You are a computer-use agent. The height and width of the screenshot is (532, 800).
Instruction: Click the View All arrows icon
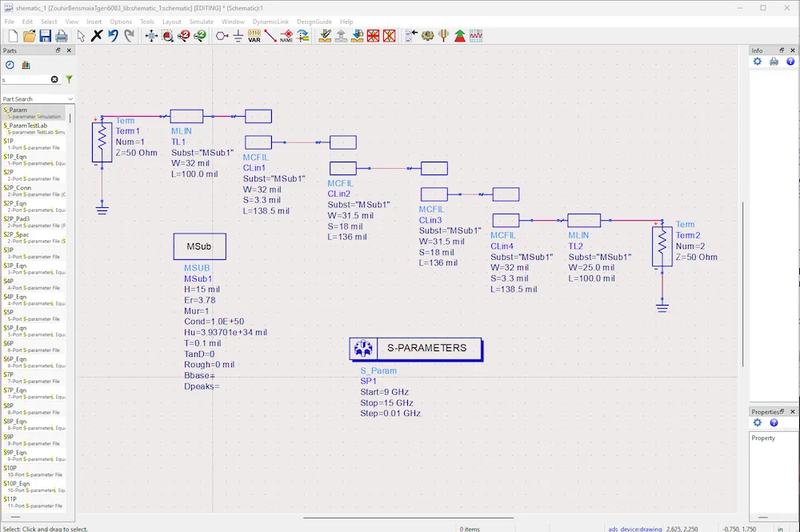coord(151,36)
